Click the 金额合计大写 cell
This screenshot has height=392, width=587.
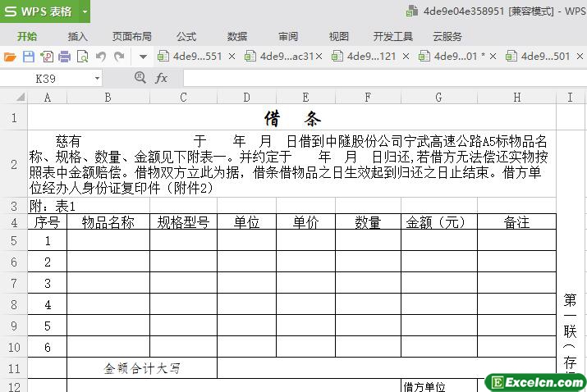tap(142, 368)
